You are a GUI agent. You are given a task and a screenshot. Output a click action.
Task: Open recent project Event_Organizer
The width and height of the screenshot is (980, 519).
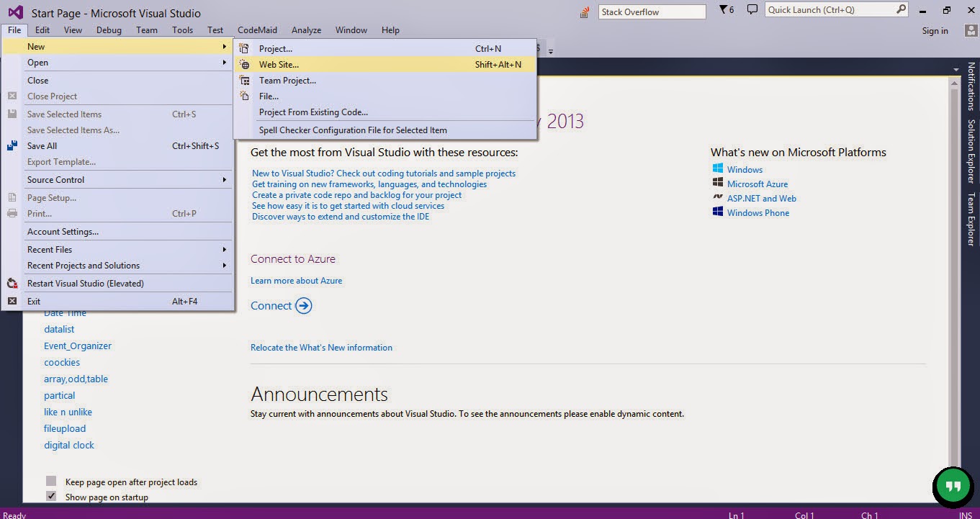78,346
